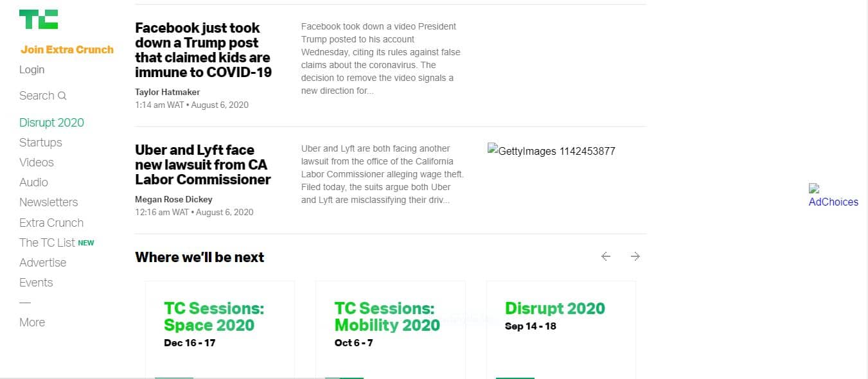Viewport: 868px width, 379px height.
Task: Open the Videos section
Action: 37,163
